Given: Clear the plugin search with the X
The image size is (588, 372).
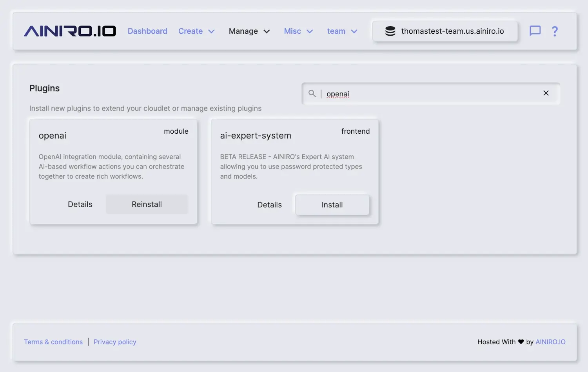Looking at the screenshot, I should [546, 93].
